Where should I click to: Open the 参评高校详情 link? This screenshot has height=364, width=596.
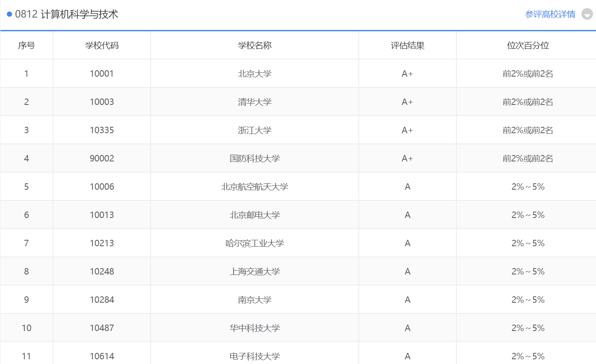click(x=550, y=14)
